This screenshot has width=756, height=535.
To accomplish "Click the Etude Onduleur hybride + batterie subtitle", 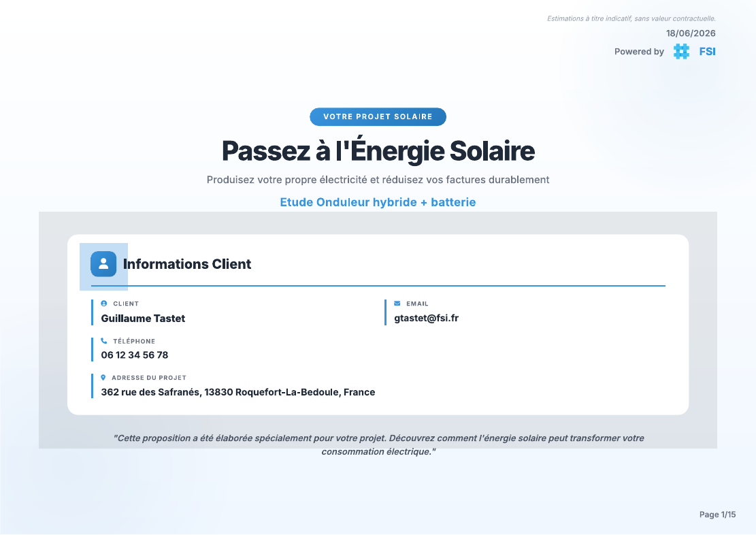I will tap(378, 202).
